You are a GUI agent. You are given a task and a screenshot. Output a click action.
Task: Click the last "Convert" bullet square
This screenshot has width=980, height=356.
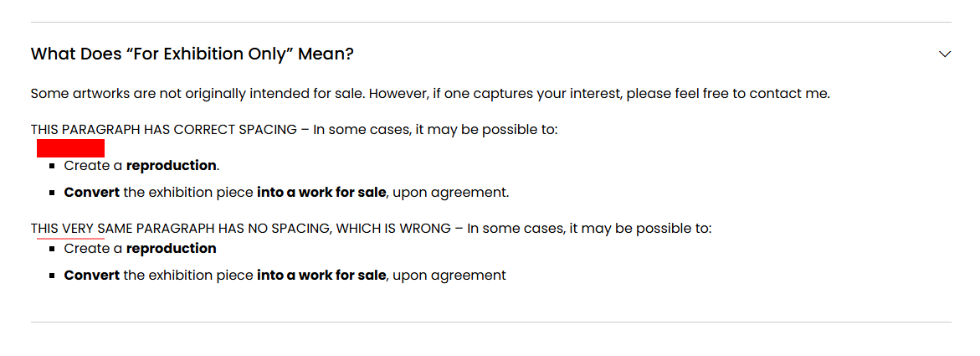(53, 276)
